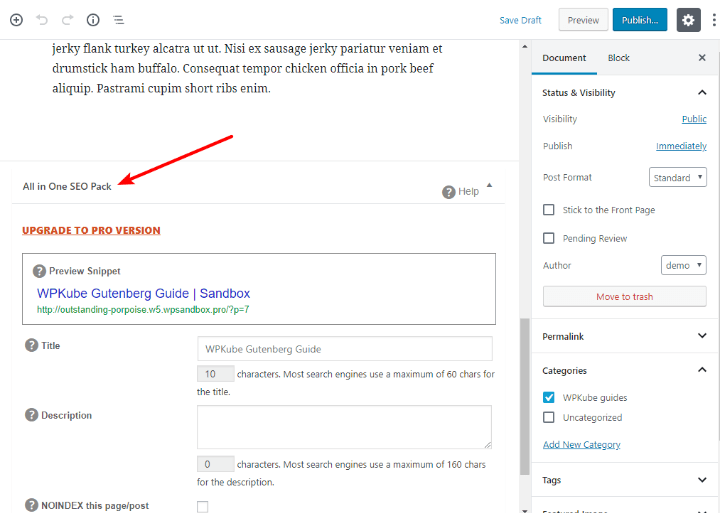Click the Help question mark icon
This screenshot has width=720, height=513.
click(x=449, y=192)
